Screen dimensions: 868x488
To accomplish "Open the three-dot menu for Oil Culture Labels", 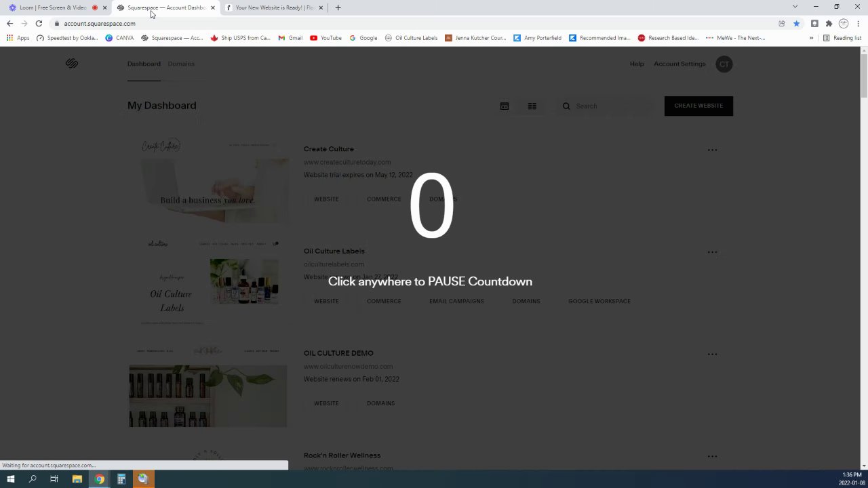I will point(712,252).
